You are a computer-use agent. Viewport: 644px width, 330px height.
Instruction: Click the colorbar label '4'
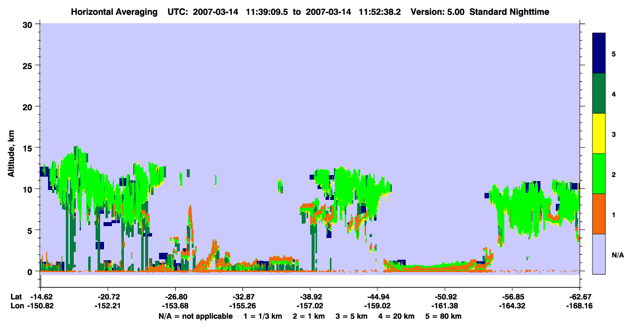click(x=614, y=94)
